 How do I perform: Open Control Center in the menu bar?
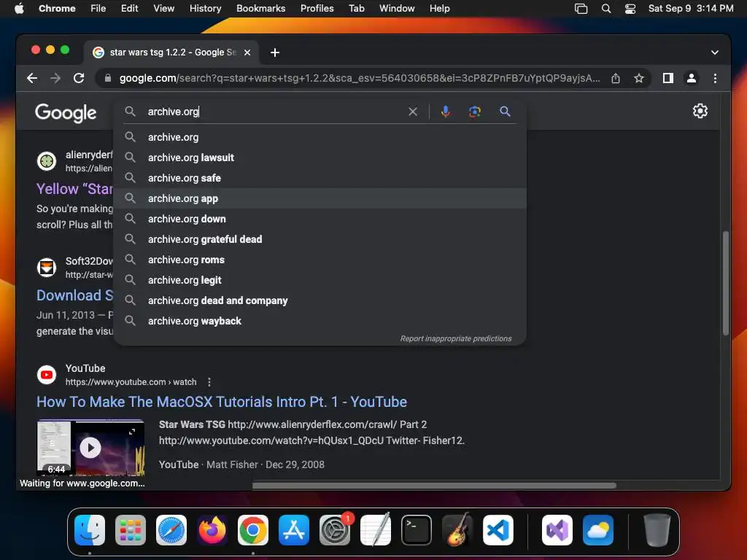tap(630, 9)
